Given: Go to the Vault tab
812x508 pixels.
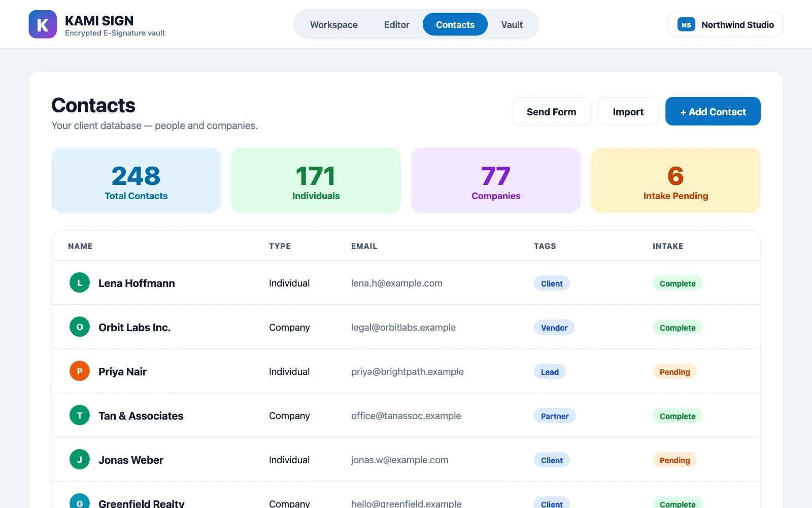Looking at the screenshot, I should [512, 24].
